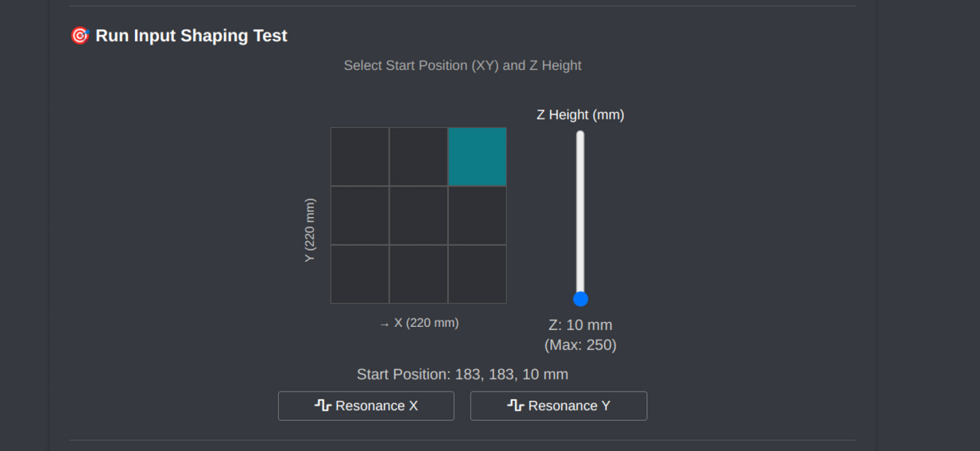Choose the center cell of the XY grid
Screen dimensions: 980x451
point(419,216)
